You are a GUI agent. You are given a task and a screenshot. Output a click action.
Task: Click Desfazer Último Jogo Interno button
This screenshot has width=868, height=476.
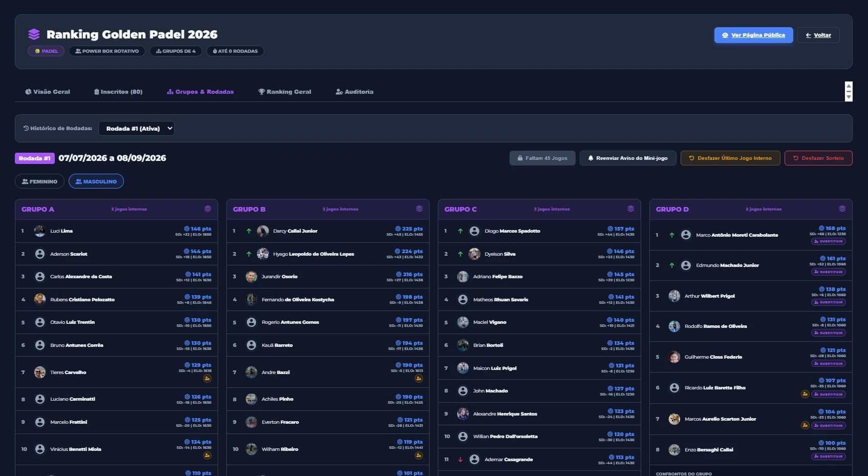(x=730, y=158)
